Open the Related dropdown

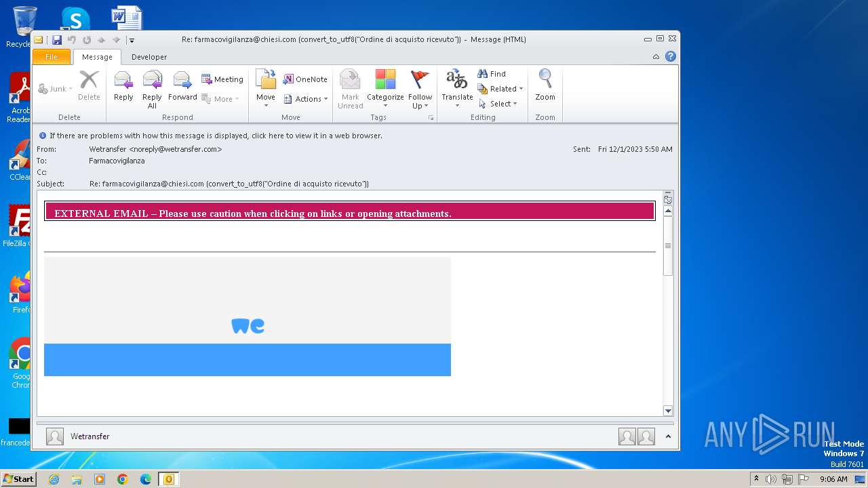click(500, 89)
